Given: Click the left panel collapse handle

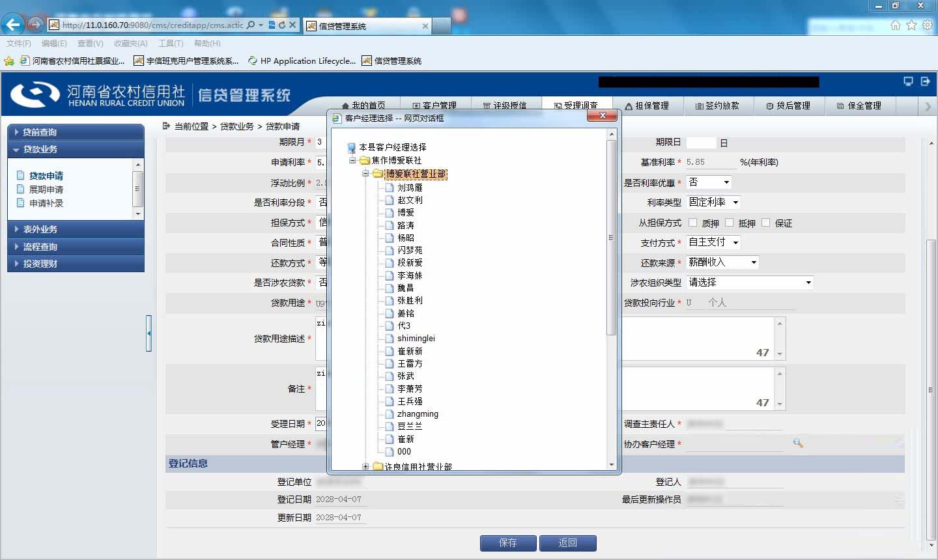Looking at the screenshot, I should [x=149, y=333].
